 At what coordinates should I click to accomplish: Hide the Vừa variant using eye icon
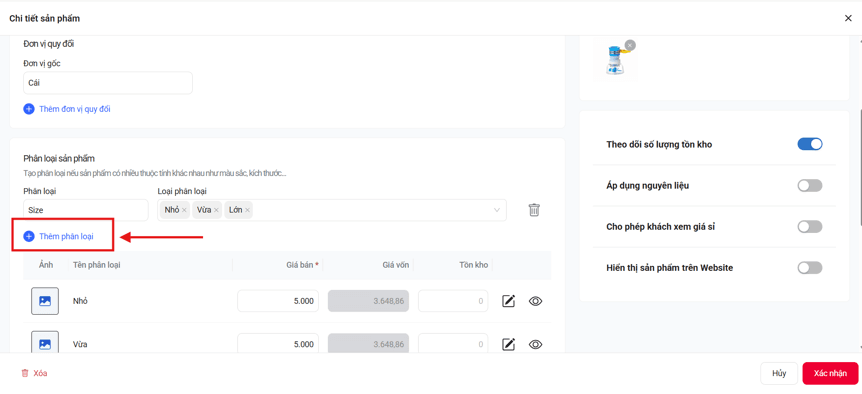point(535,345)
